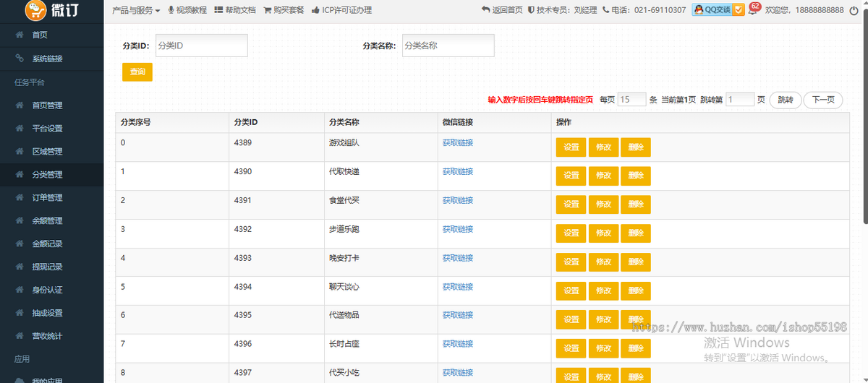The height and width of the screenshot is (383, 868).
Task: Click 设置 for 晚安打卡 row
Action: [571, 262]
